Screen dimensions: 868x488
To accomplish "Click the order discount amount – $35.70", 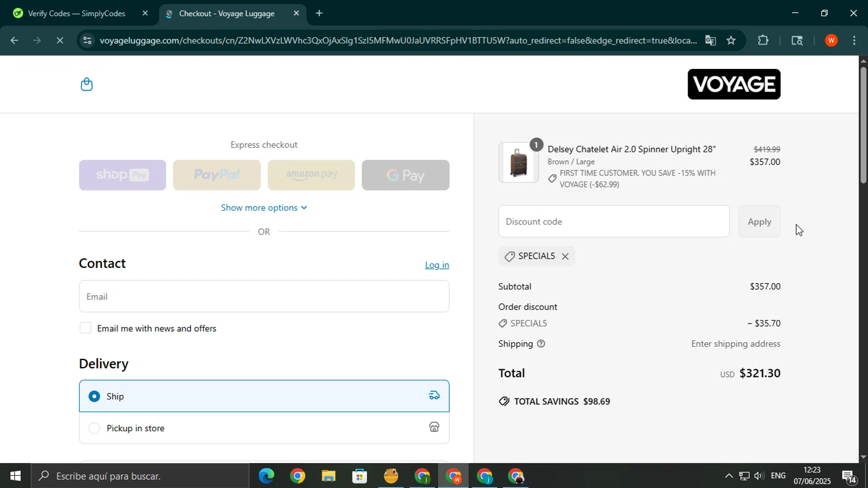I will (x=764, y=324).
